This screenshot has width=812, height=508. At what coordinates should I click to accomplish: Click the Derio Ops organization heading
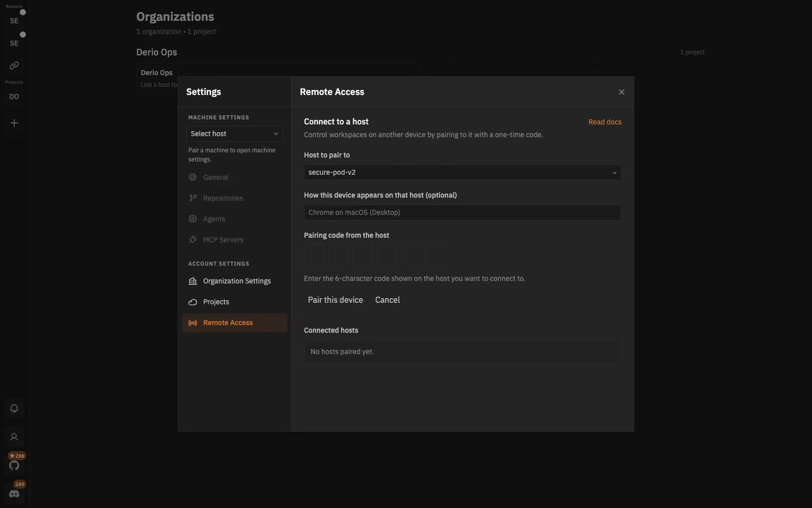pyautogui.click(x=156, y=52)
